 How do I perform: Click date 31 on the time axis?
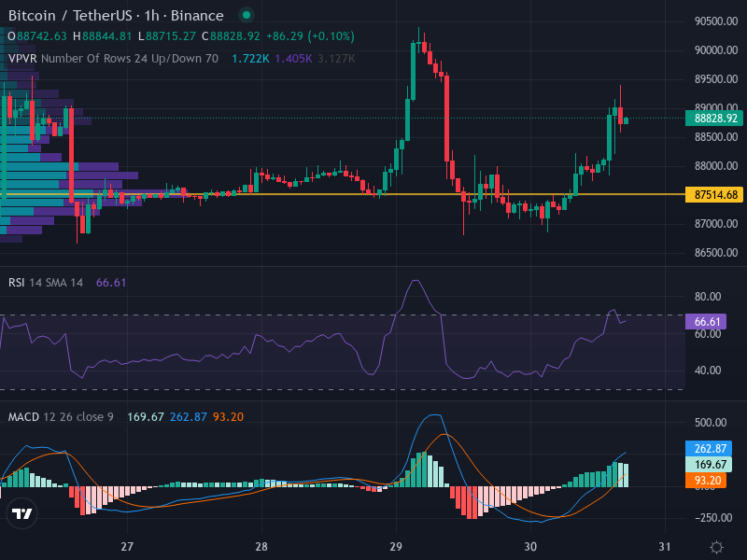(x=665, y=547)
